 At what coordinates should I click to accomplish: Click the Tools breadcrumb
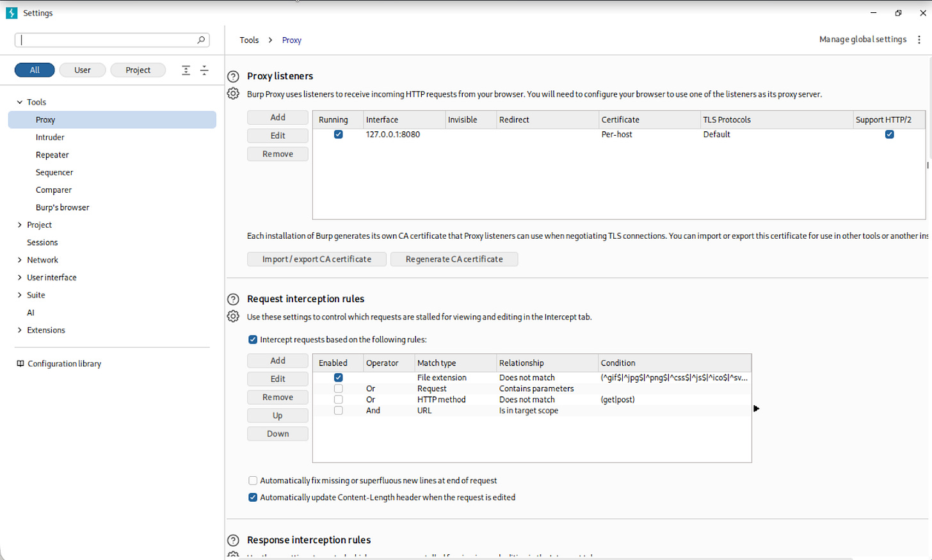tap(249, 40)
